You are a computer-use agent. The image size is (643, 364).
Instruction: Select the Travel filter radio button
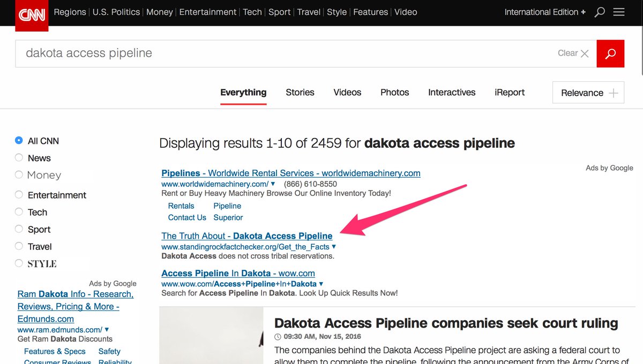click(19, 246)
